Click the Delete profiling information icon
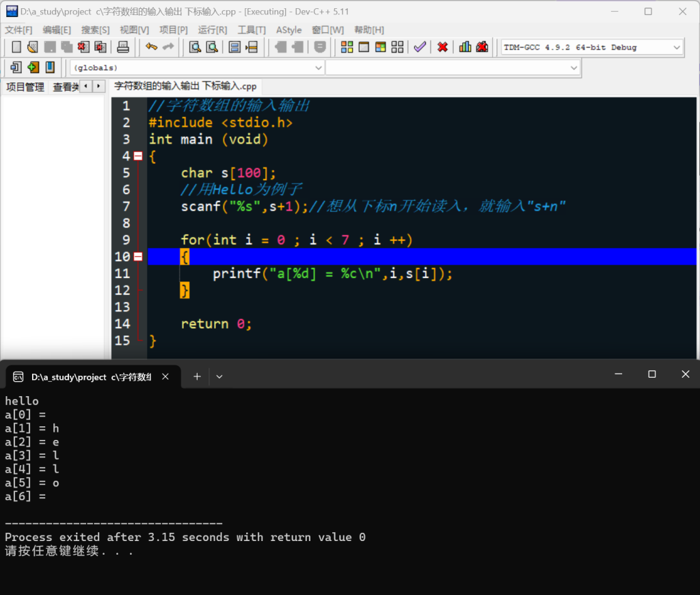This screenshot has width=700, height=595. click(482, 47)
